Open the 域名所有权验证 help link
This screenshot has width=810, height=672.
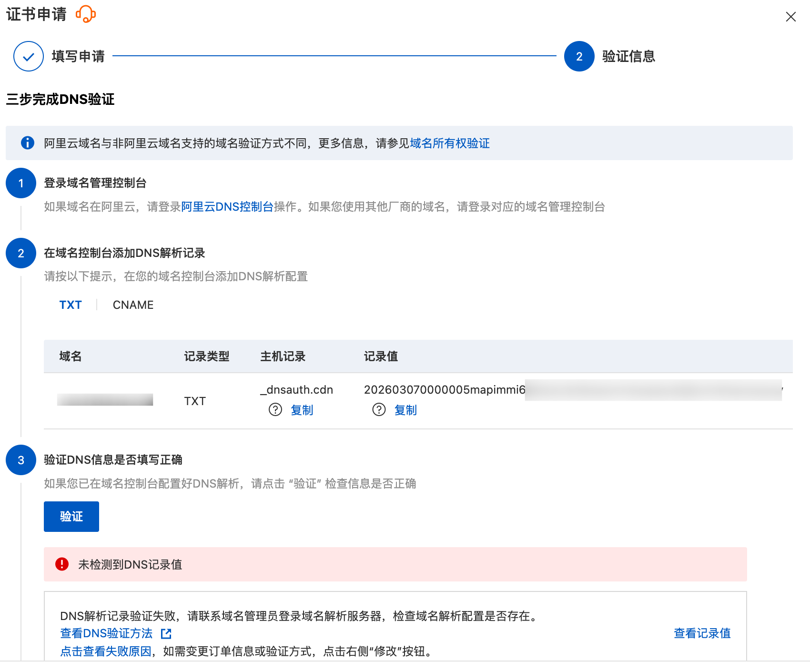(449, 143)
